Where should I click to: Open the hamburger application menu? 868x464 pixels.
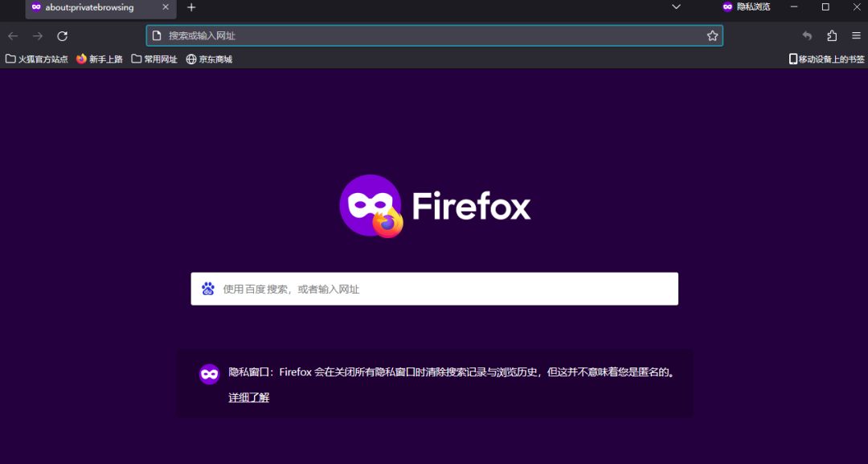pyautogui.click(x=856, y=36)
